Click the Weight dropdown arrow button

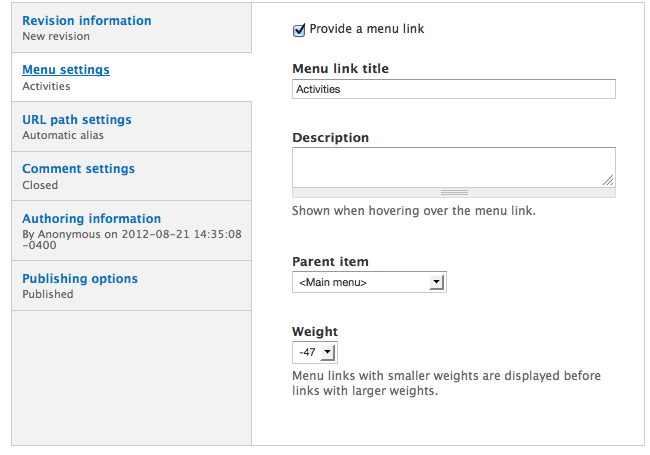[x=327, y=352]
